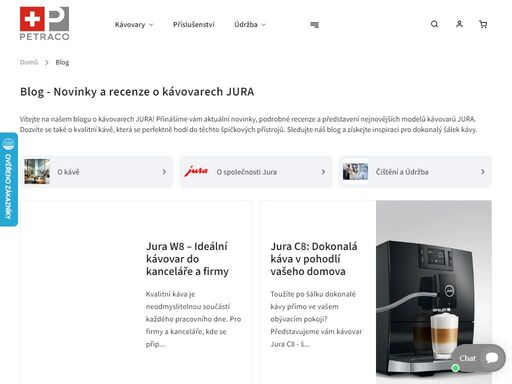Open the O společnosti Jura category
This screenshot has height=384, width=512.
tap(256, 172)
